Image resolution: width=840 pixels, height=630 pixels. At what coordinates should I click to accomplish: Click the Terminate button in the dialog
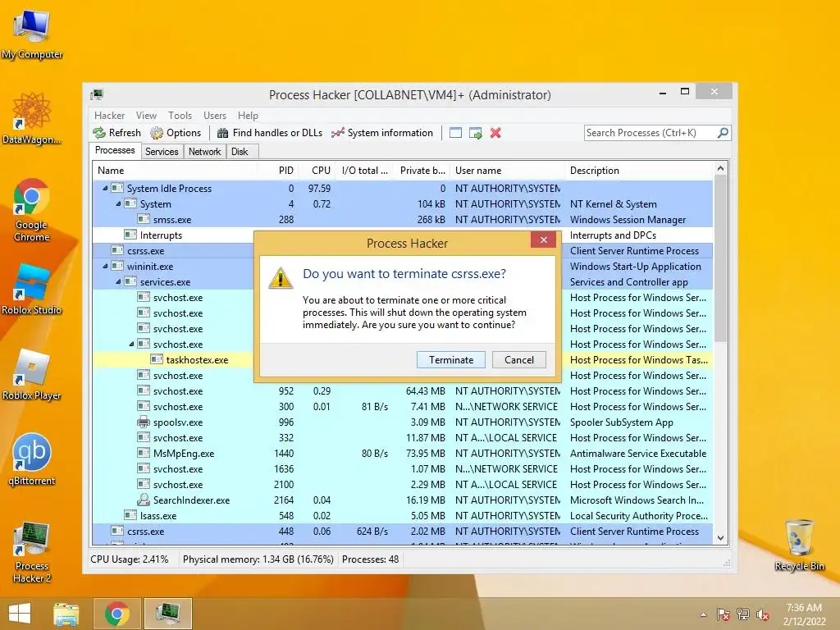[450, 360]
